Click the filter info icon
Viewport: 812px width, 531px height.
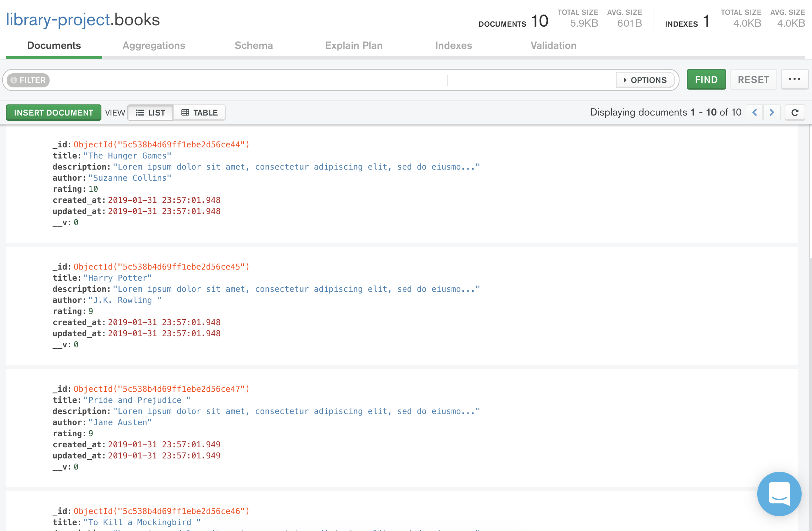coord(14,80)
